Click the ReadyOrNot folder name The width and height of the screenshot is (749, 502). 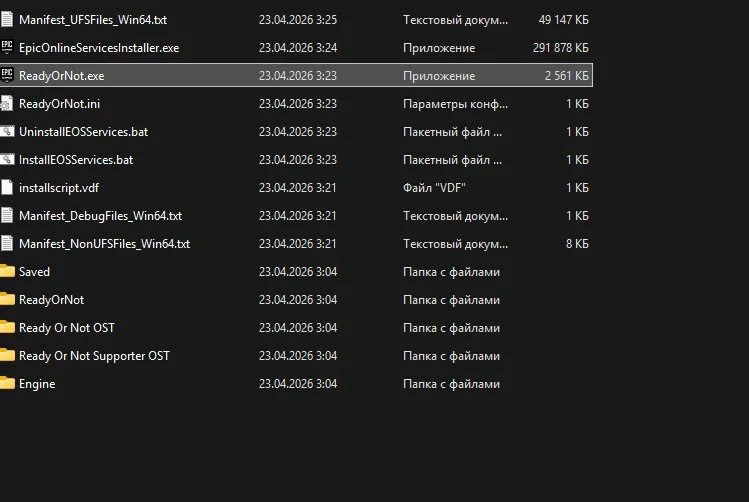click(x=51, y=300)
